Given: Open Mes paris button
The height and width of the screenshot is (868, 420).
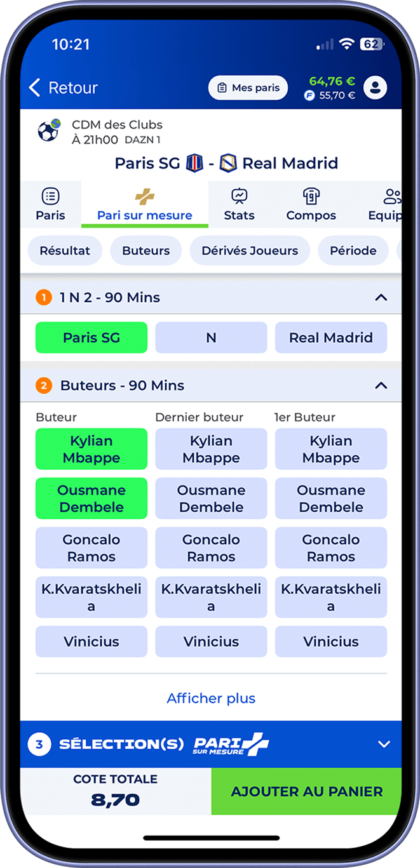Looking at the screenshot, I should (248, 88).
